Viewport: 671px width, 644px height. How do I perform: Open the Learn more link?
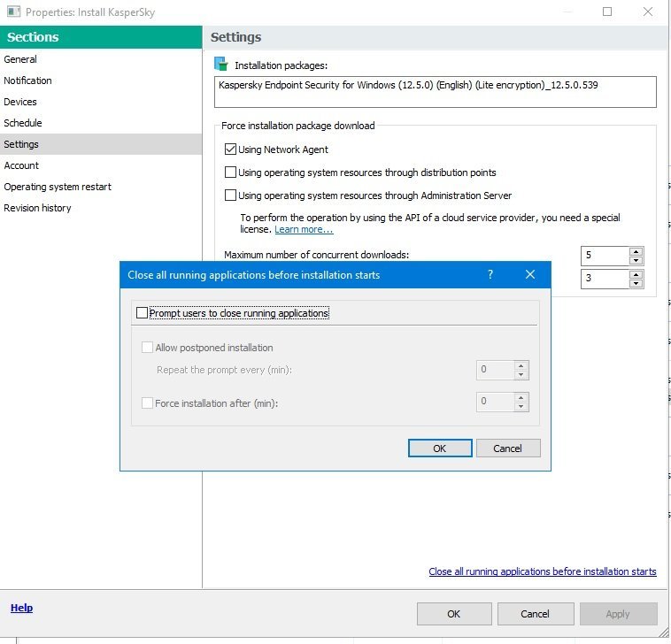pos(304,229)
